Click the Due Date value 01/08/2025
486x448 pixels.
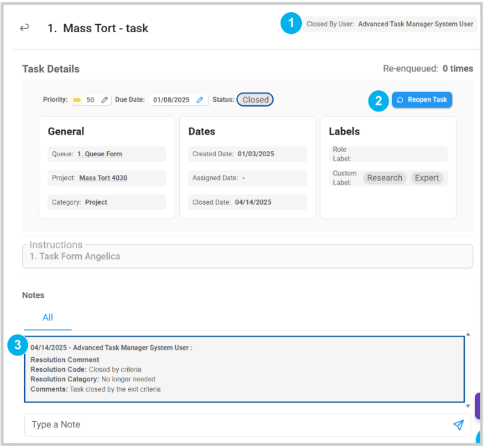coord(171,100)
